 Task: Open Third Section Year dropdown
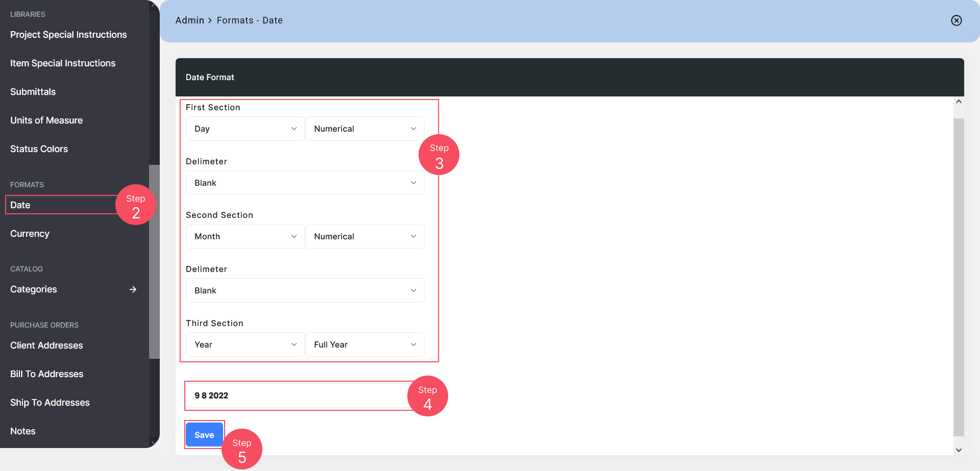pyautogui.click(x=245, y=344)
